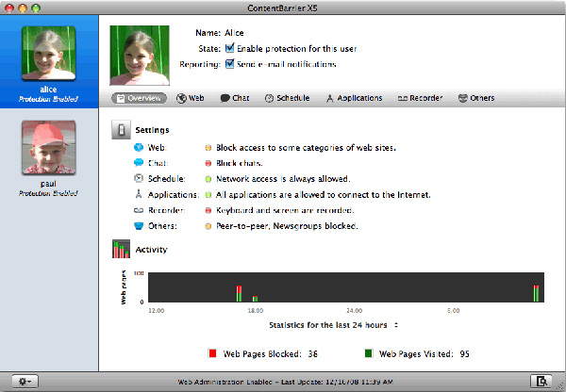Click the Others label in Settings list
Screen dimensions: 566x392
point(162,226)
